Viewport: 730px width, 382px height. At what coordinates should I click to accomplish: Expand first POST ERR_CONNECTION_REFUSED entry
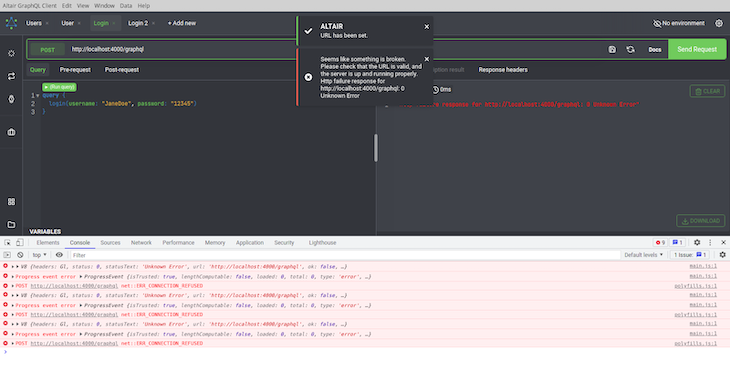[x=13, y=286]
